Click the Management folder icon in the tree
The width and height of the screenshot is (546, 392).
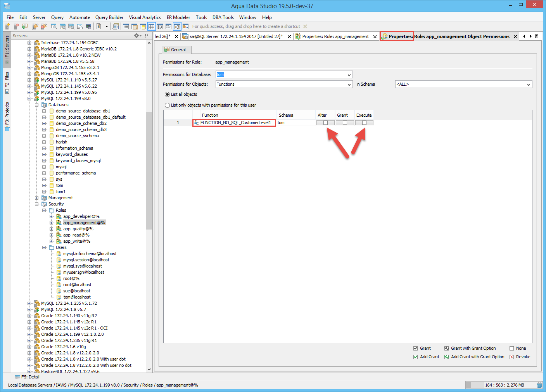tap(44, 198)
